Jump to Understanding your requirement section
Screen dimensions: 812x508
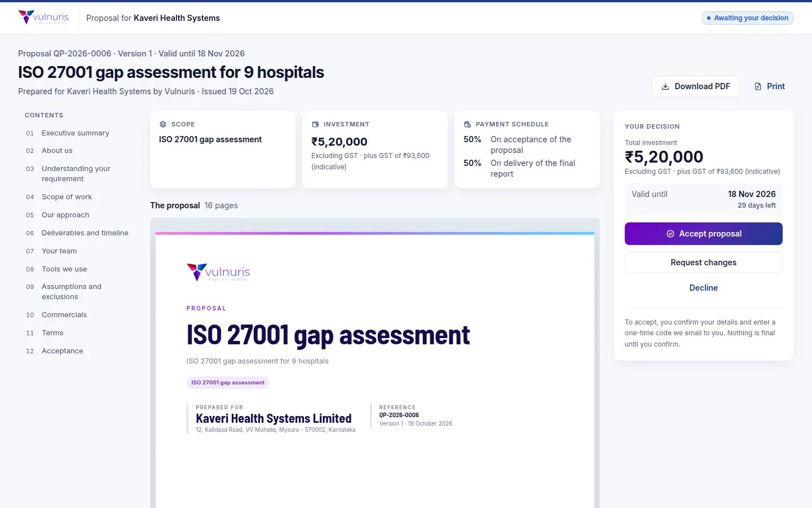click(76, 174)
